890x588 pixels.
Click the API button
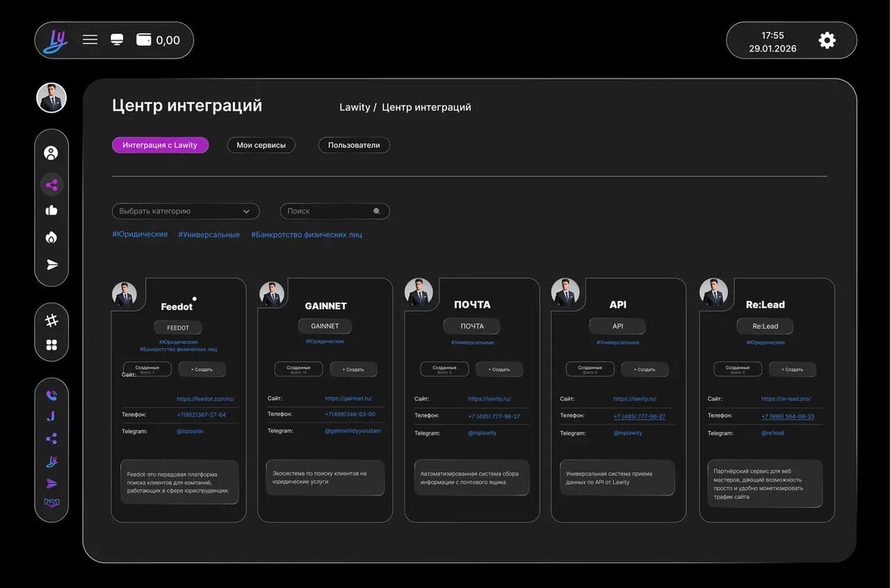pyautogui.click(x=618, y=326)
